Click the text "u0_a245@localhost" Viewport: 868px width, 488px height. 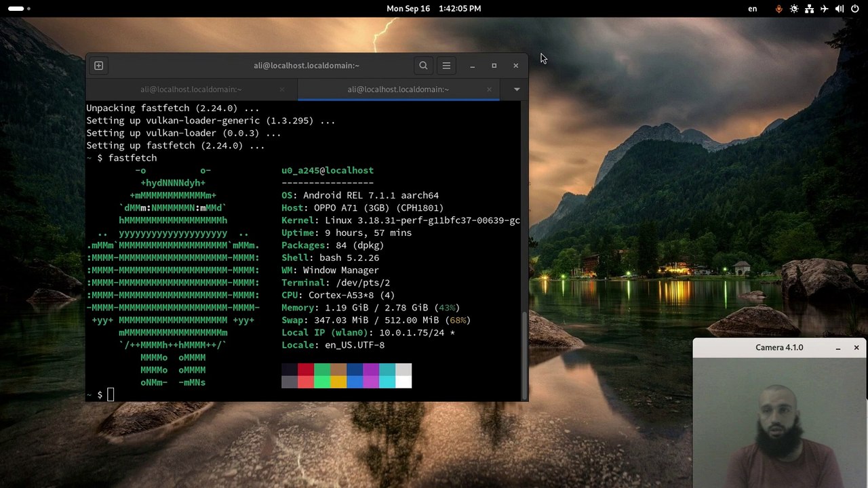pyautogui.click(x=328, y=171)
